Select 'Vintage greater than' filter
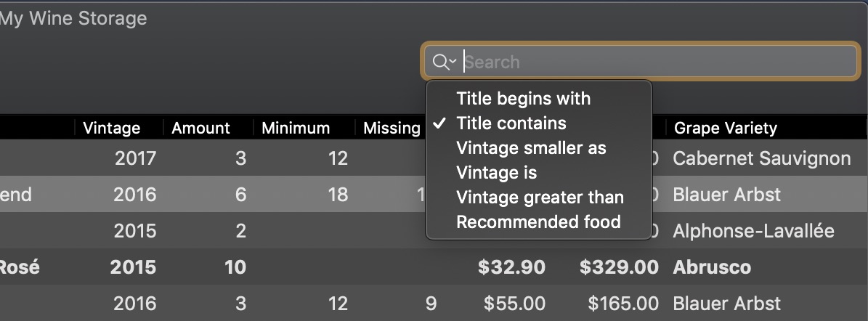This screenshot has height=321, width=868. tap(540, 197)
